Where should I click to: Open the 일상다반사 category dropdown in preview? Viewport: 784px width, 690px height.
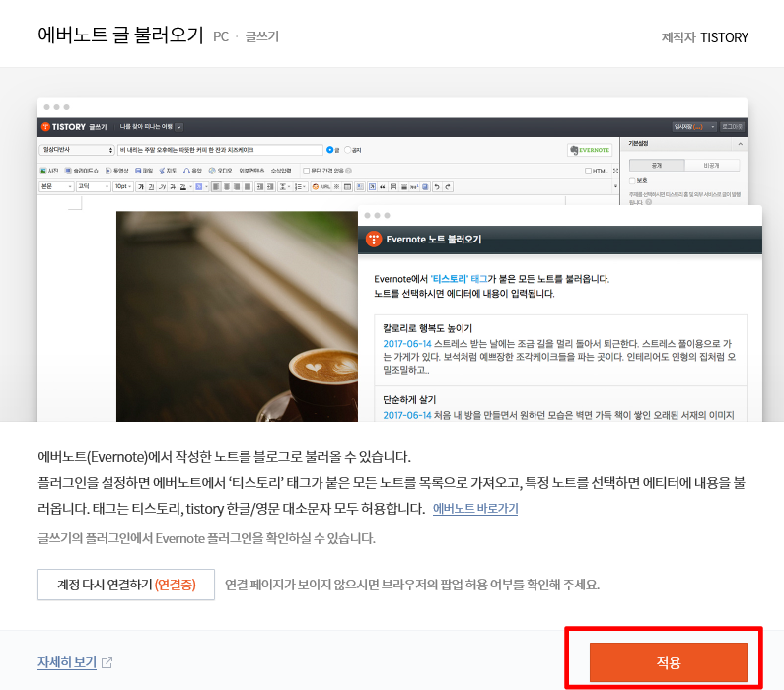tap(77, 150)
